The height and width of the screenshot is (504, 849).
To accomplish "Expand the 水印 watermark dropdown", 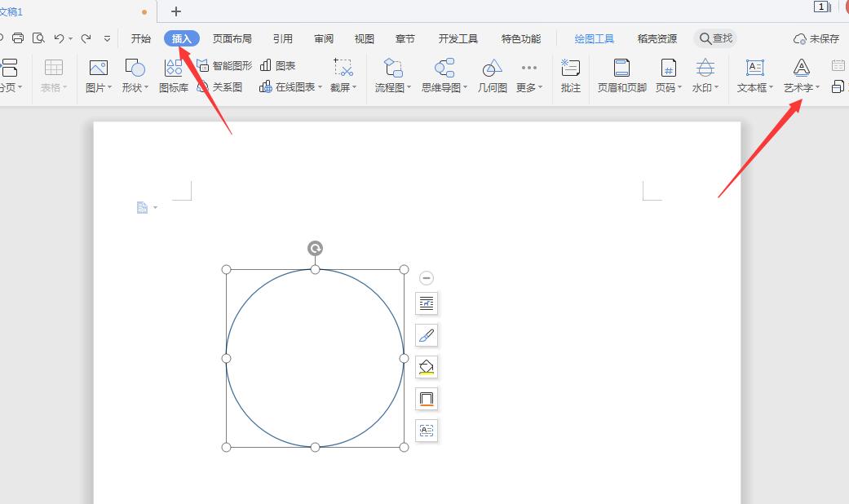I will (x=705, y=87).
